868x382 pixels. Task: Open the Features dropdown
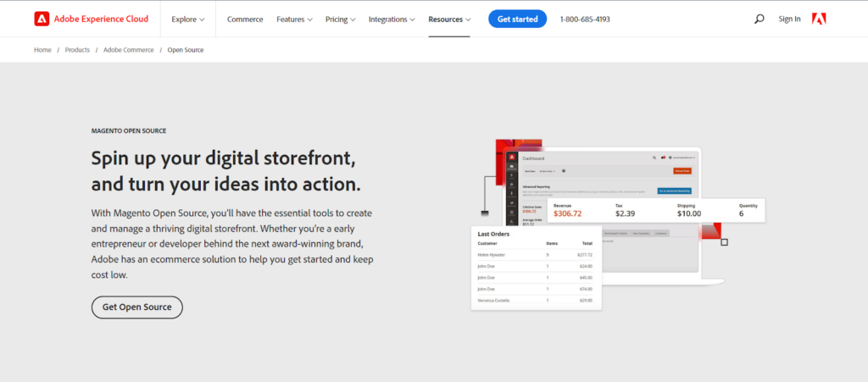click(294, 19)
